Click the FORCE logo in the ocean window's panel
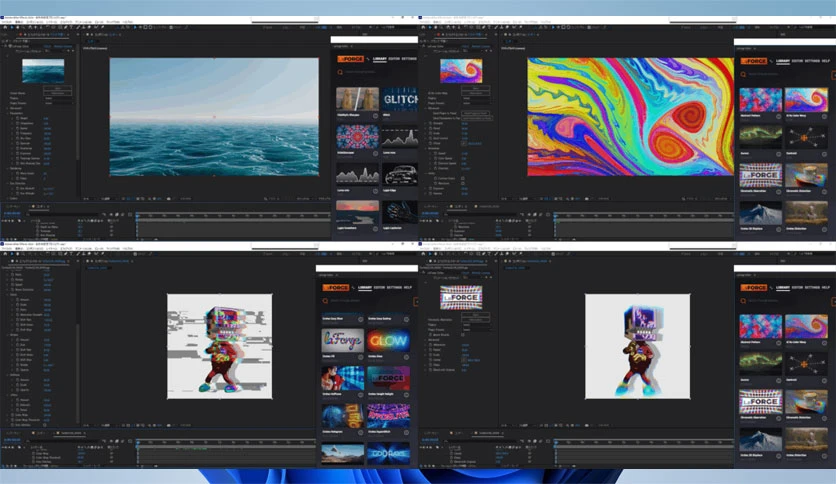 coord(351,59)
